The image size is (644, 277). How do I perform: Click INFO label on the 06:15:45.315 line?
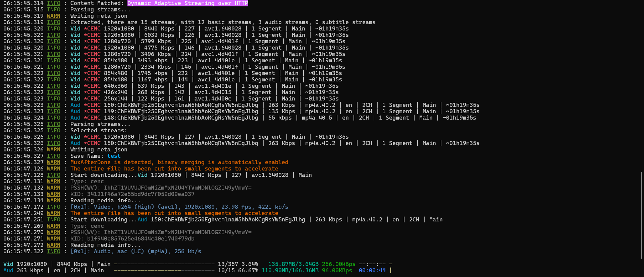click(54, 10)
